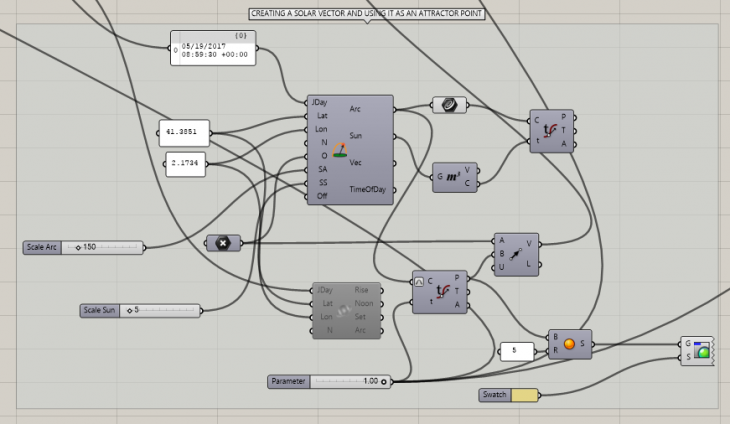Select the Volume m³ component icon
The height and width of the screenshot is (424, 730).
click(x=451, y=177)
